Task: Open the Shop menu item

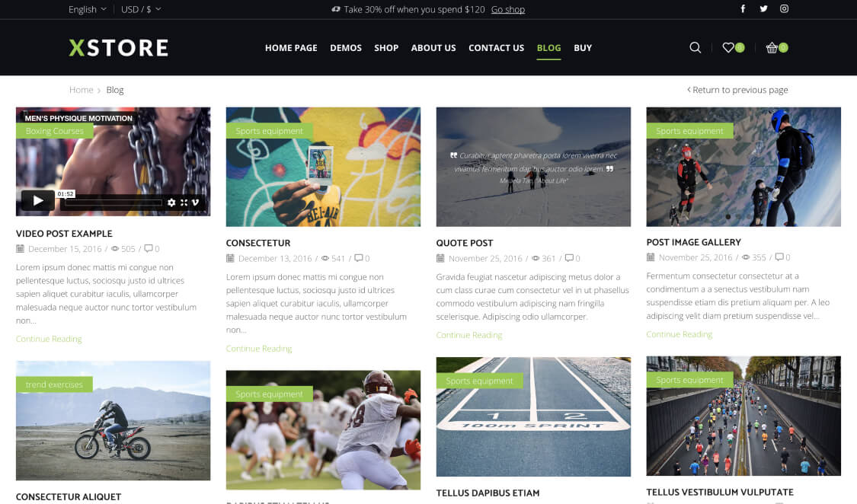Action: point(386,48)
